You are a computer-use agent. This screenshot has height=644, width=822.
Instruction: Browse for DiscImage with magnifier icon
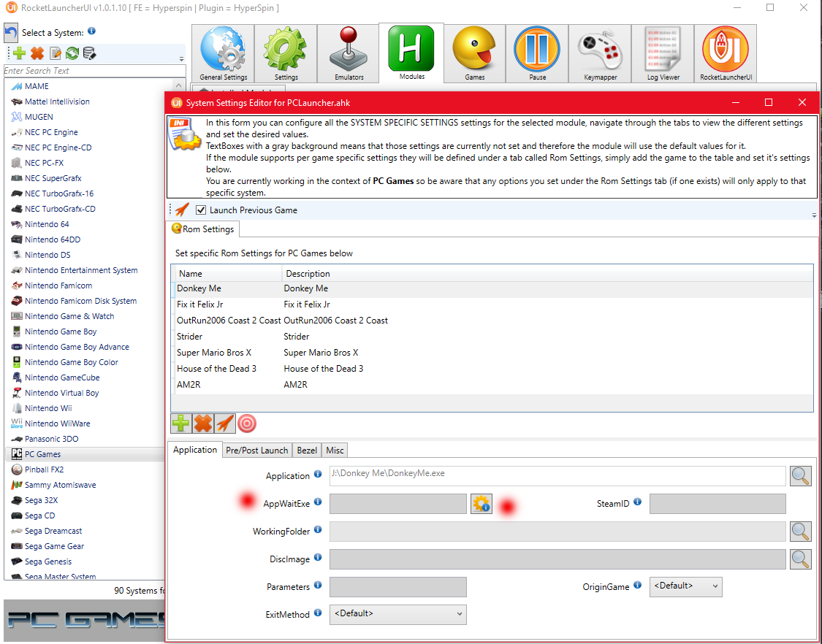(801, 559)
